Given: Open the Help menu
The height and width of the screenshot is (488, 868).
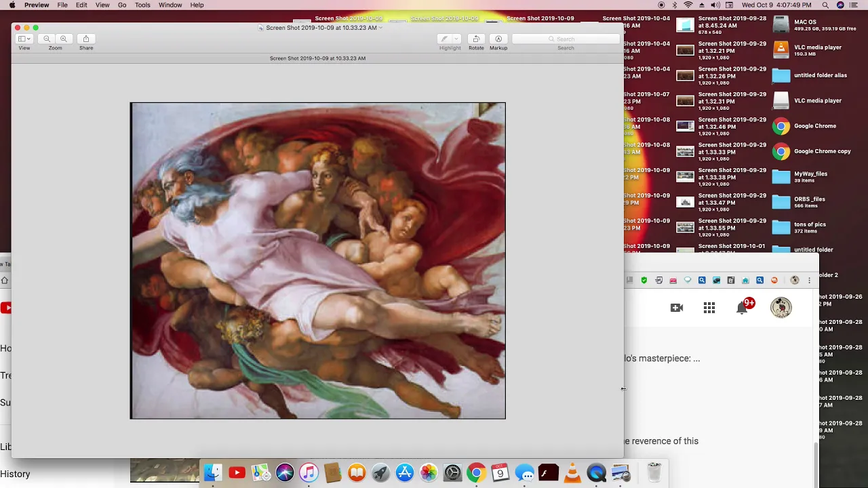Looking at the screenshot, I should tap(197, 5).
